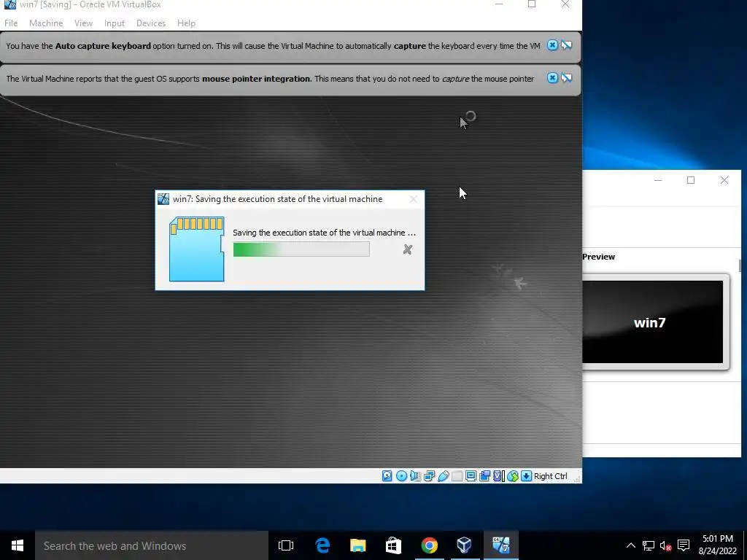Maximize the win7 VM window
This screenshot has height=560, width=747.
click(x=532, y=4)
